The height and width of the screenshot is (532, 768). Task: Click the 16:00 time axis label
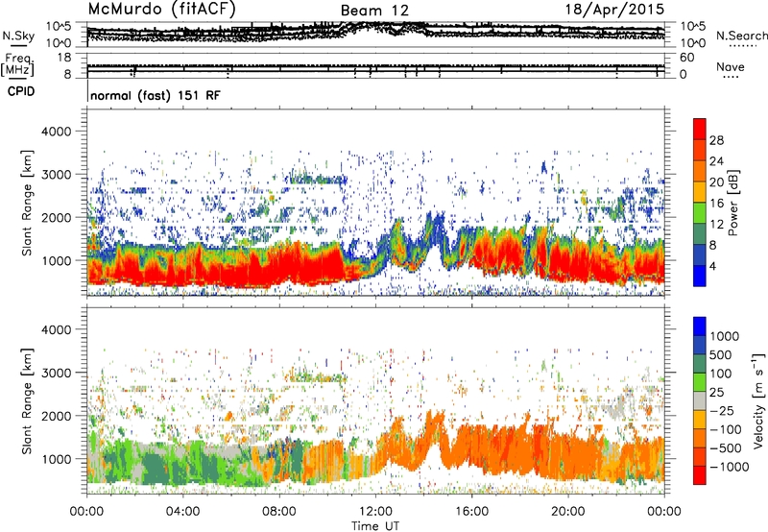click(x=471, y=512)
